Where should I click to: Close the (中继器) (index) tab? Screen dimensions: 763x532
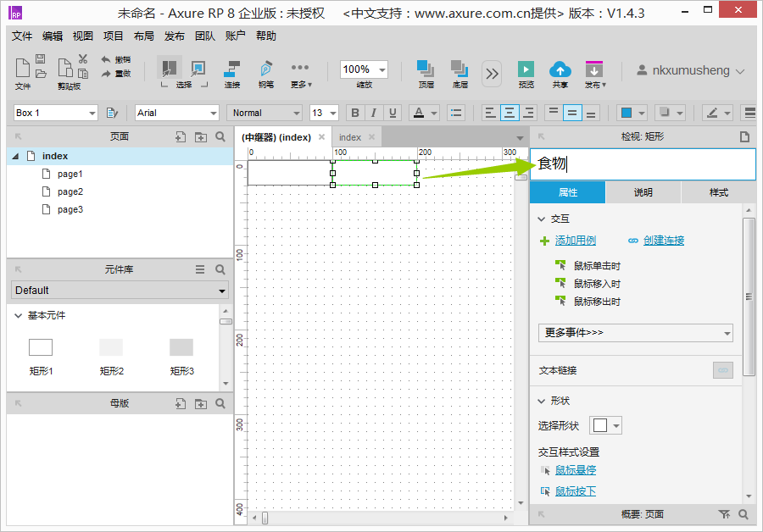(x=321, y=137)
